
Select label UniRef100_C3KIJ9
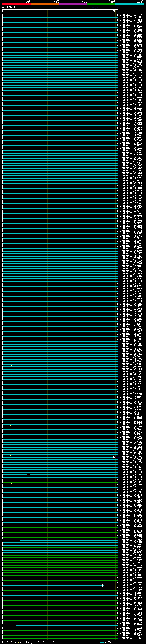pos(131,90)
